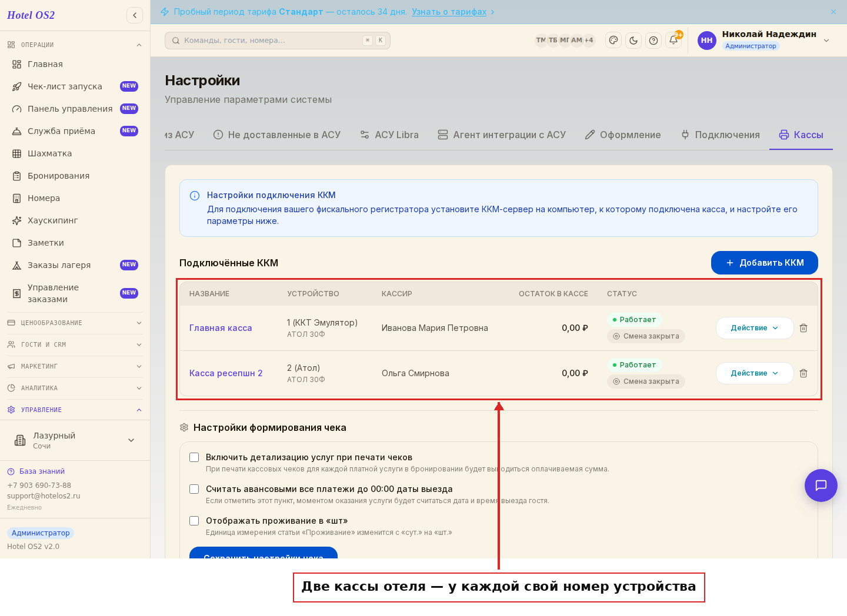Open the color theme palette icon
Screen dimensions: 847x616
click(613, 41)
